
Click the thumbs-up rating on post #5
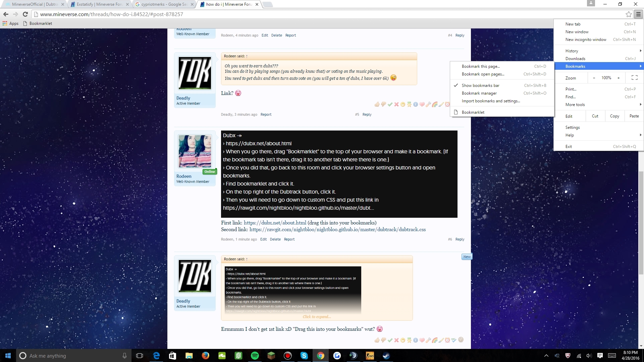point(377,104)
